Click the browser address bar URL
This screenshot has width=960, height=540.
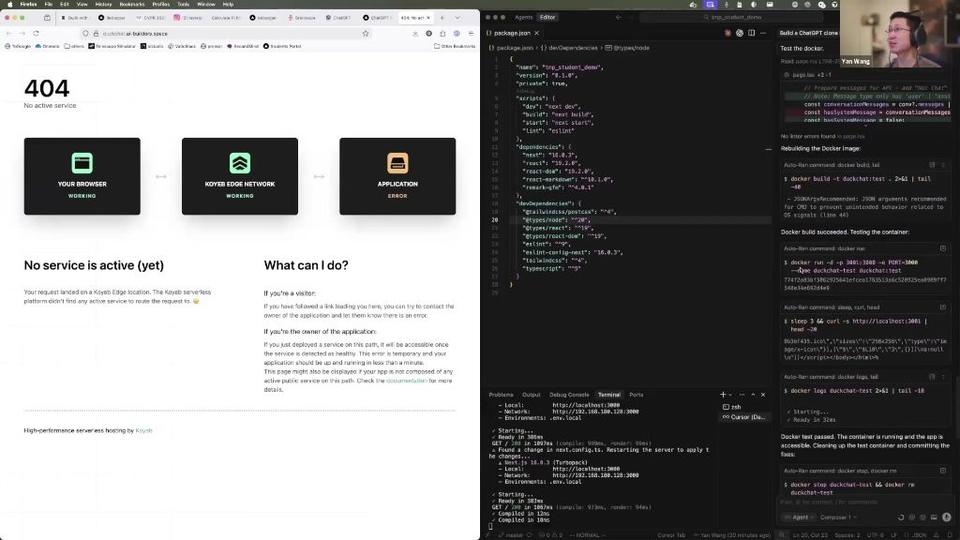coord(135,34)
